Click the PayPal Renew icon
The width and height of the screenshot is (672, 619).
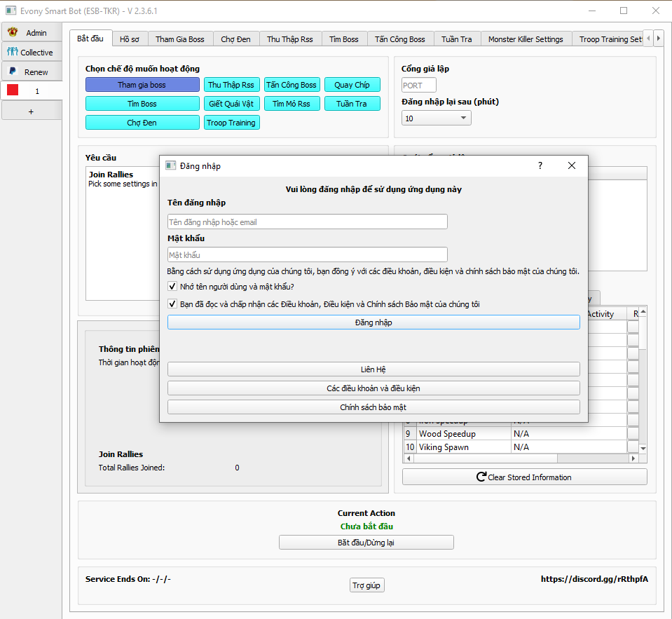point(13,72)
